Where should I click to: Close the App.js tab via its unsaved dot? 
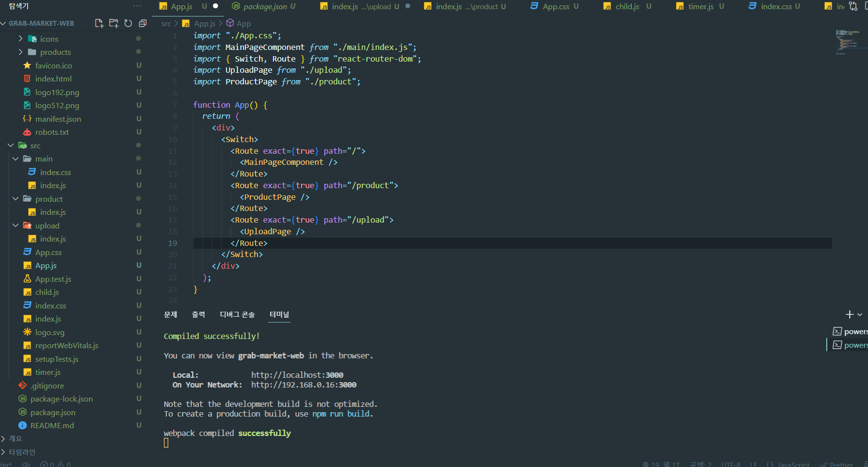pos(216,6)
